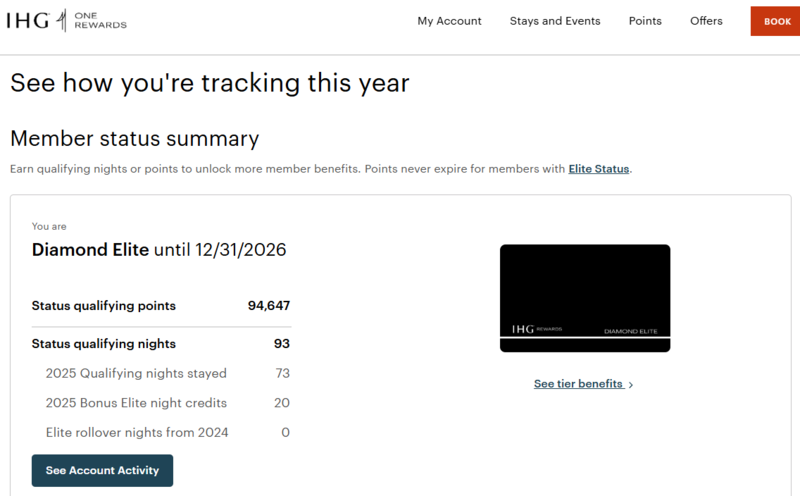Click the IHG One Rewards logo

point(66,20)
